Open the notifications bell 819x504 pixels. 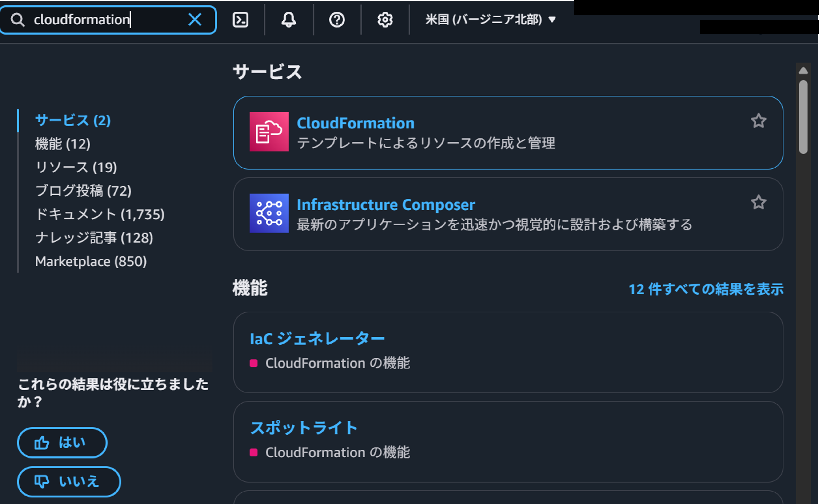289,20
